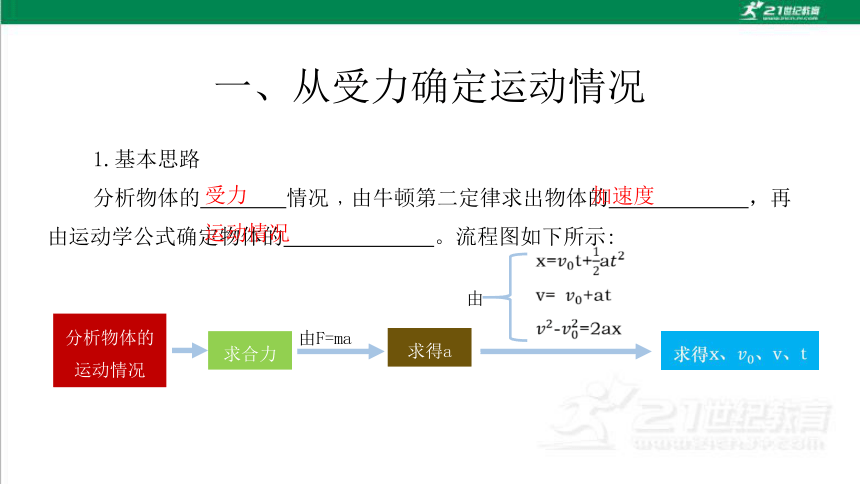Click the formula v= v0+at

click(x=573, y=296)
